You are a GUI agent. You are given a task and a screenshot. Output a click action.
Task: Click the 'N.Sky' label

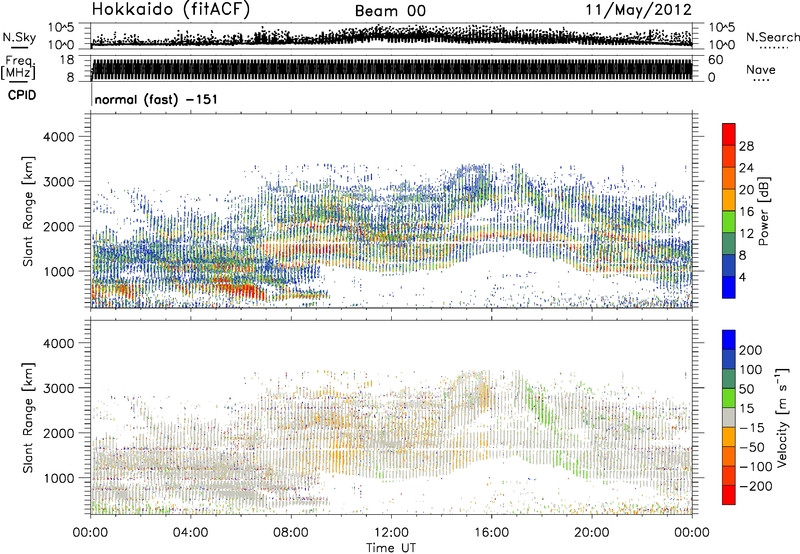tap(19, 37)
